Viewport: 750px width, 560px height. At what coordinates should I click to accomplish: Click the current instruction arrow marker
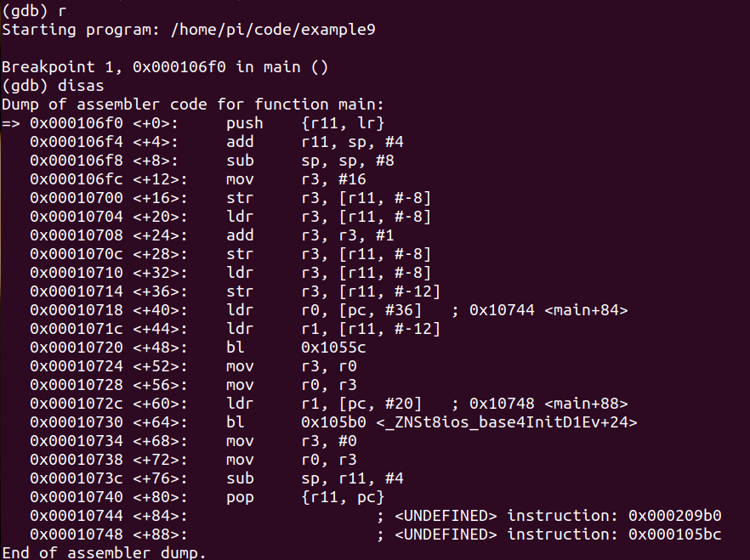pyautogui.click(x=10, y=123)
